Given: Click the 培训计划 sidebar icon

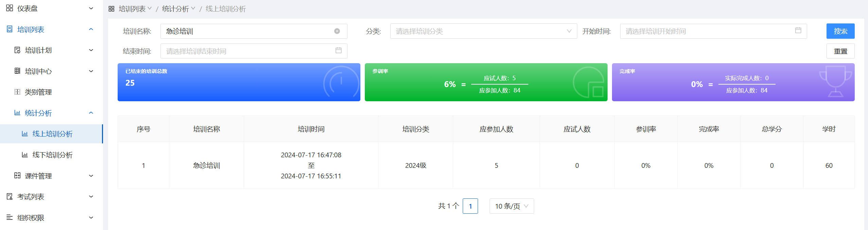Looking at the screenshot, I should pyautogui.click(x=17, y=50).
